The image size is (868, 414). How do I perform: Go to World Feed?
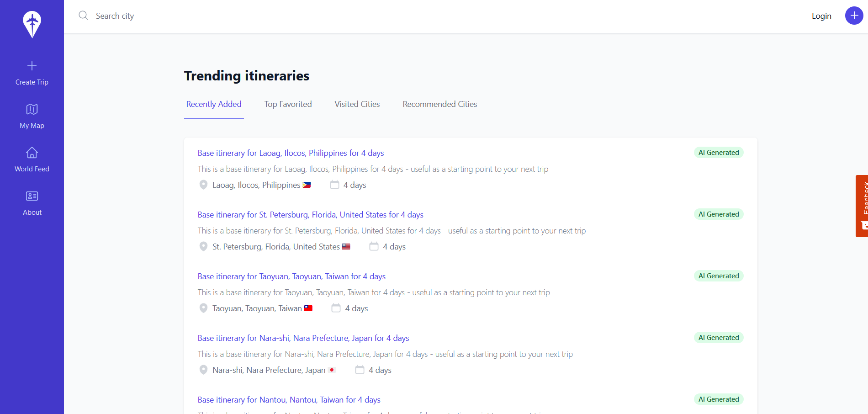pos(32,160)
